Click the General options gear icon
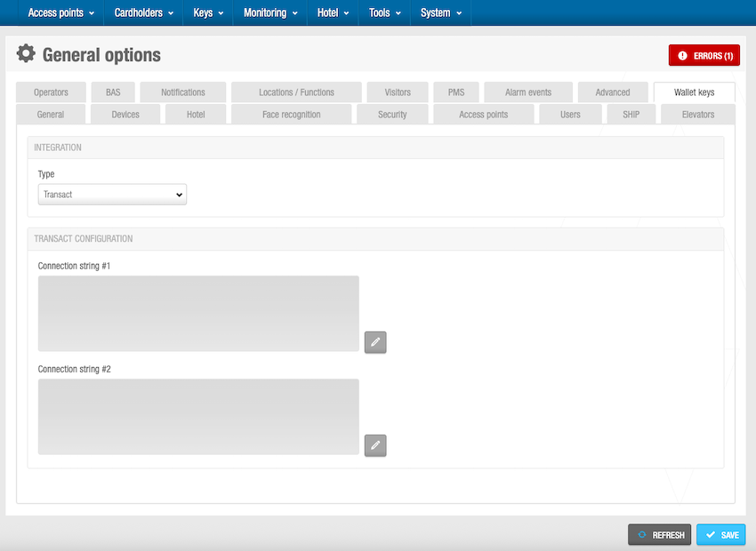The height and width of the screenshot is (551, 756). [27, 54]
